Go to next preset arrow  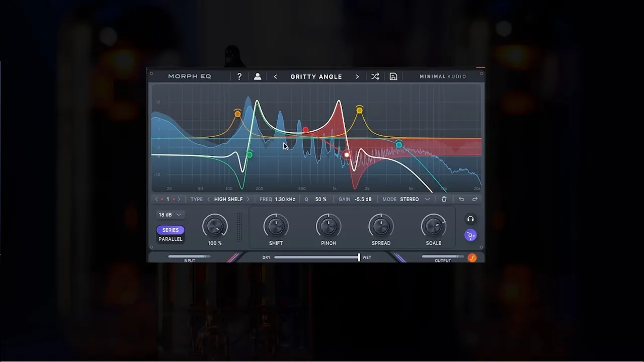click(x=357, y=76)
